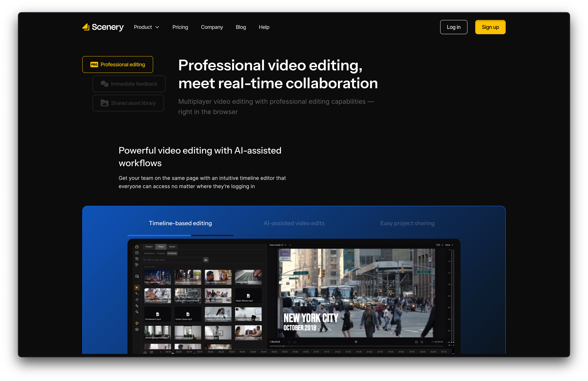Switch to Timeline-based editing tab
588x381 pixels.
(180, 223)
